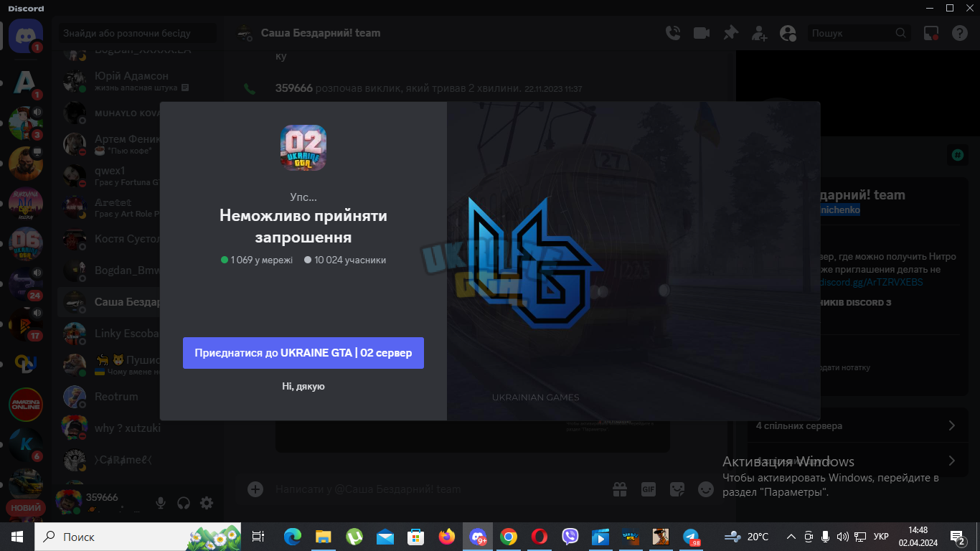Open DM with Linky Escoba
This screenshot has height=551, width=980.
[139, 334]
